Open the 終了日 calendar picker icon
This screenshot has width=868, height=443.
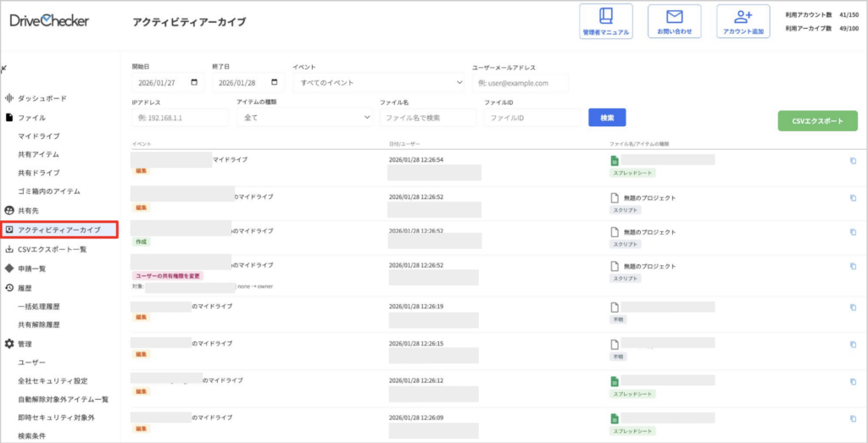(x=275, y=82)
